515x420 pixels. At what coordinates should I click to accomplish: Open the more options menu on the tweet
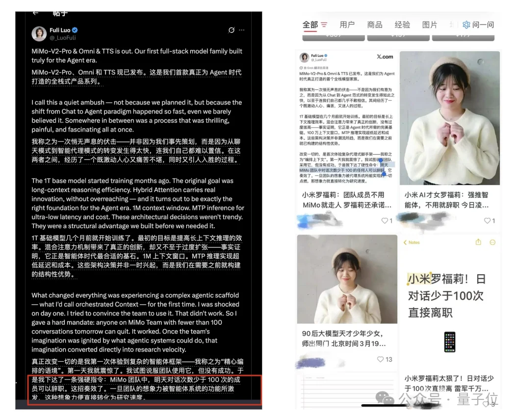[x=241, y=30]
